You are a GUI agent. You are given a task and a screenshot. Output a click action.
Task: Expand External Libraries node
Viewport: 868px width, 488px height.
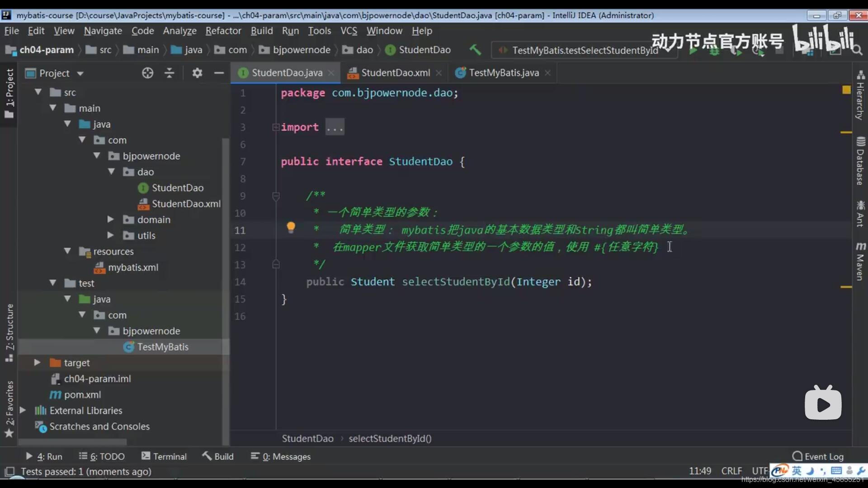tap(23, 410)
